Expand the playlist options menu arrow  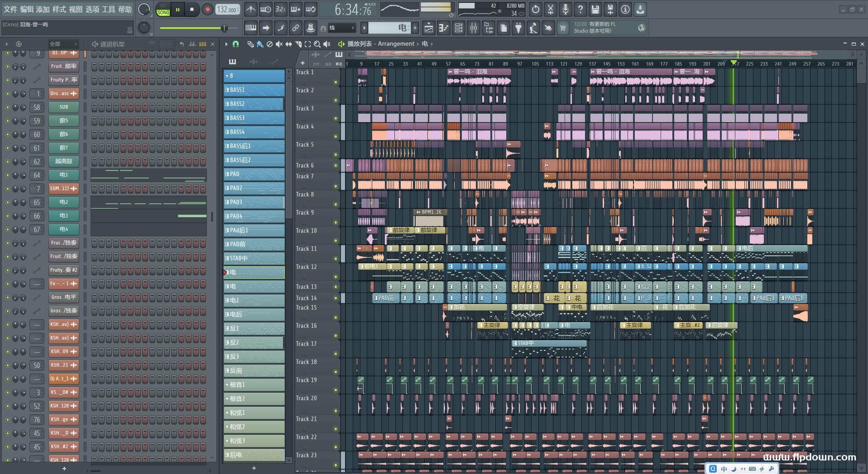click(x=226, y=44)
